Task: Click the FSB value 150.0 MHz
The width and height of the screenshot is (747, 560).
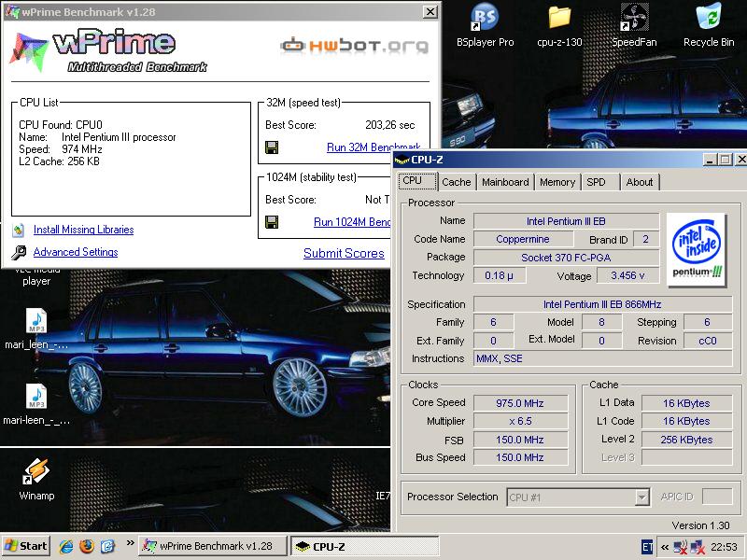Action: click(520, 440)
